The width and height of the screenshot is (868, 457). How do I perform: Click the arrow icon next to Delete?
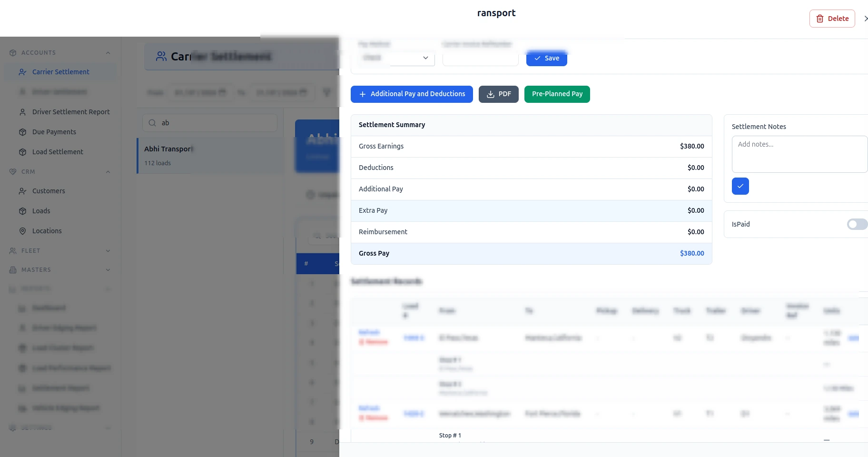pyautogui.click(x=865, y=19)
